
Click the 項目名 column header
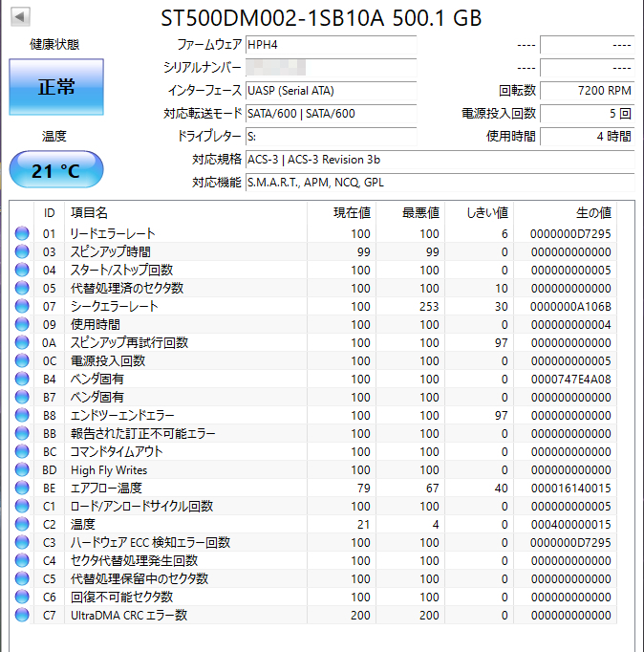tap(185, 213)
